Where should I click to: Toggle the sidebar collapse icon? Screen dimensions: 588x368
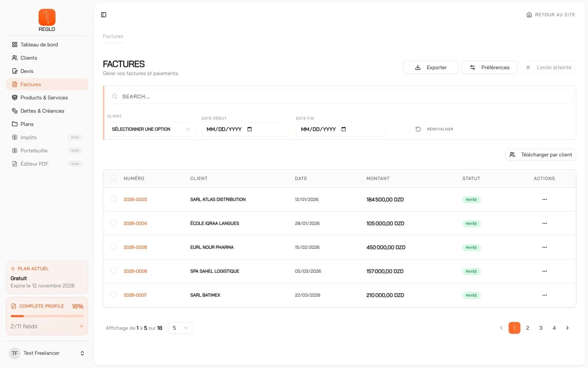(104, 15)
